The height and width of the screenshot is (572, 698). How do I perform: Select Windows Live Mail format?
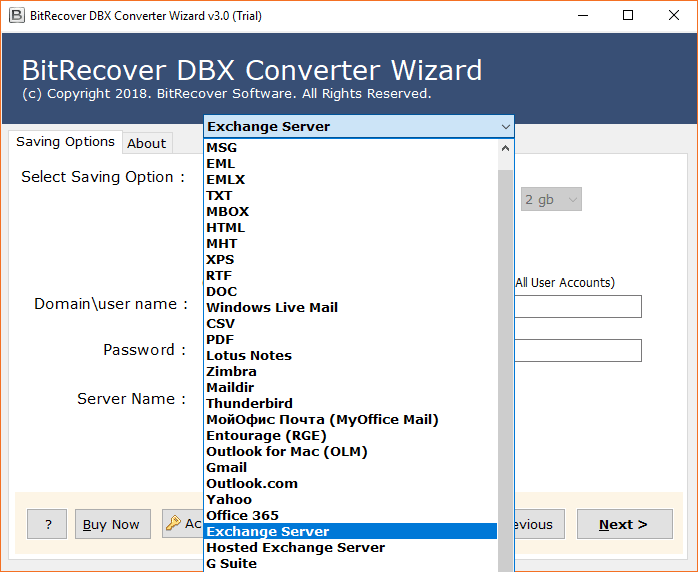click(272, 307)
